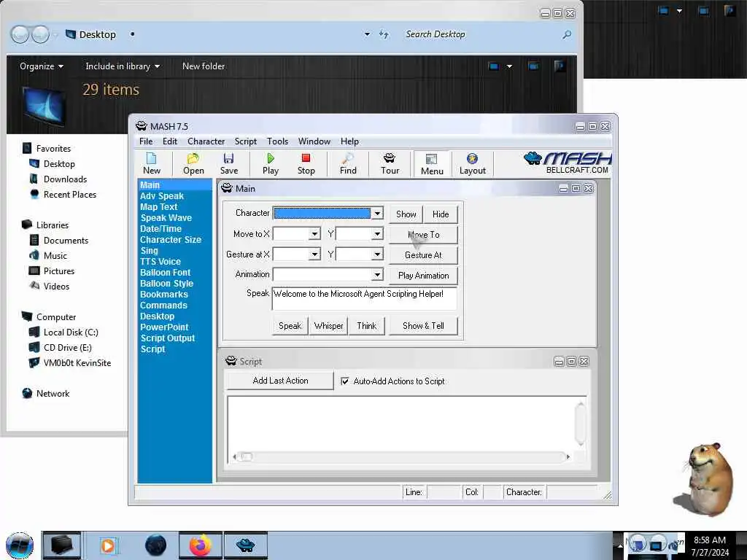Click the Gesture At button
Viewport: 747px width, 560px height.
point(424,255)
